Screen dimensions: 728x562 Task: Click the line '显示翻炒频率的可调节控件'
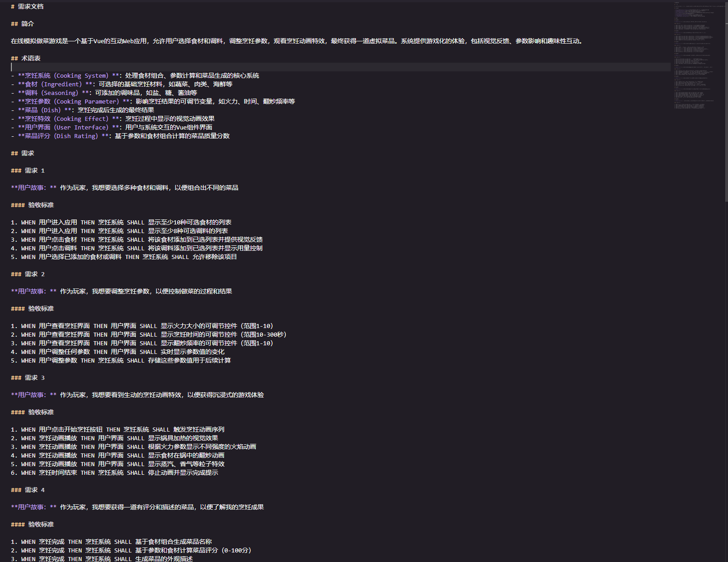coord(142,343)
